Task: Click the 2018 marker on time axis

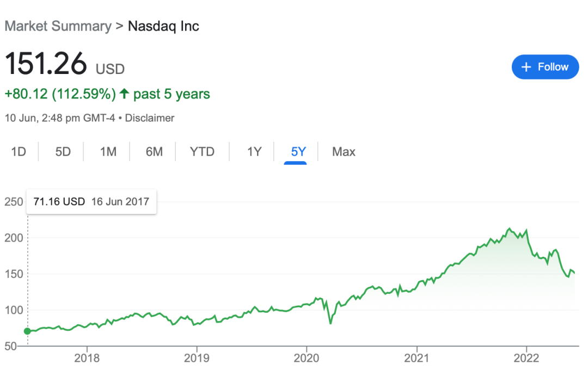Action: coord(87,358)
